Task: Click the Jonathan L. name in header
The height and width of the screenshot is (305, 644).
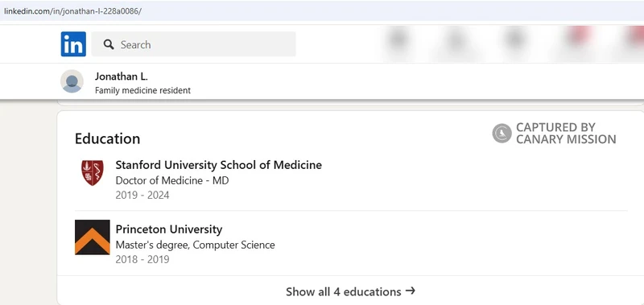Action: tap(122, 76)
